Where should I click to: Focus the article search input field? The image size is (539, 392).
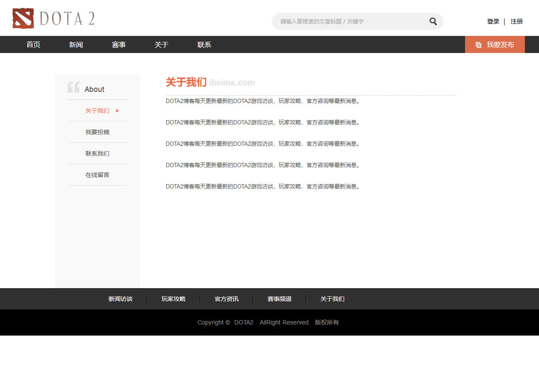pos(350,21)
